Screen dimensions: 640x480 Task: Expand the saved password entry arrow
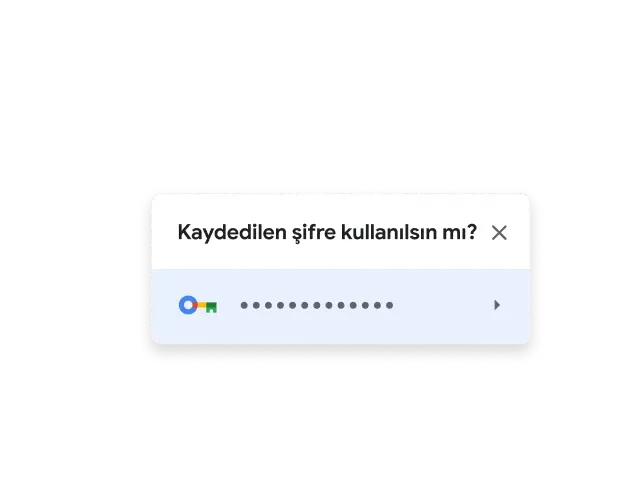pyautogui.click(x=497, y=305)
